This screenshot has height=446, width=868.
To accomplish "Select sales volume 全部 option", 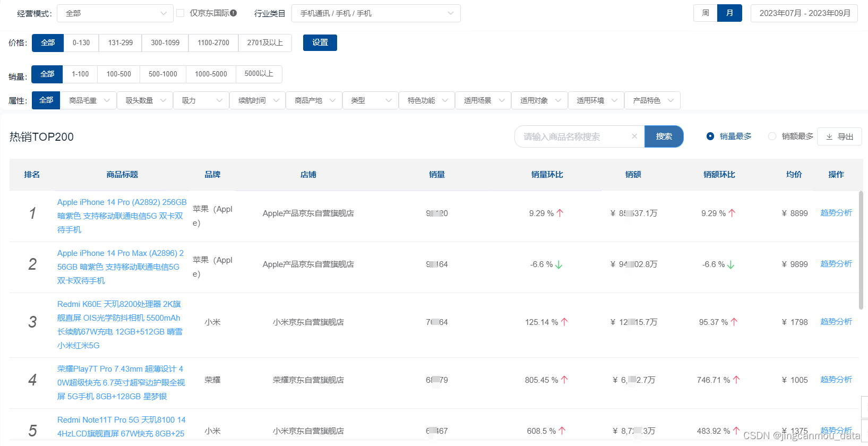I will 47,74.
